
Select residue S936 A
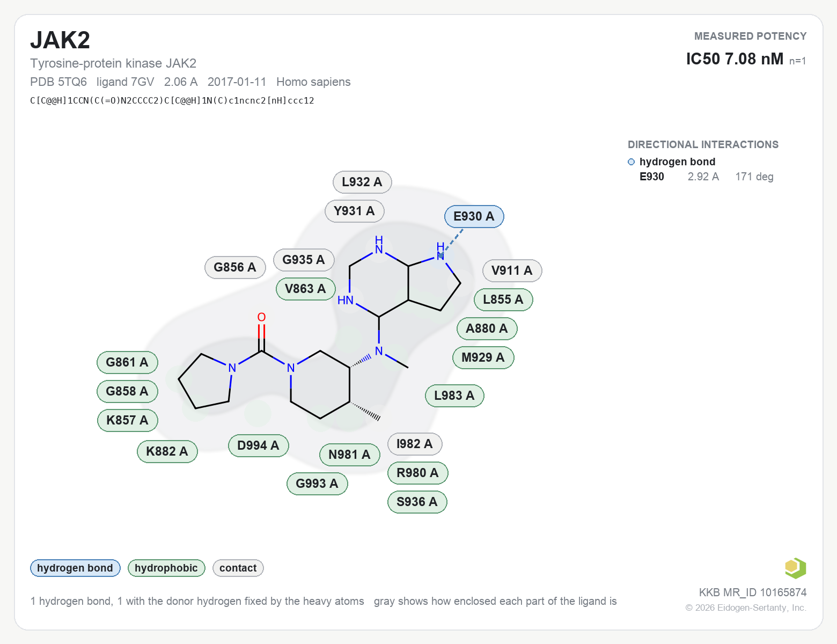click(x=417, y=502)
